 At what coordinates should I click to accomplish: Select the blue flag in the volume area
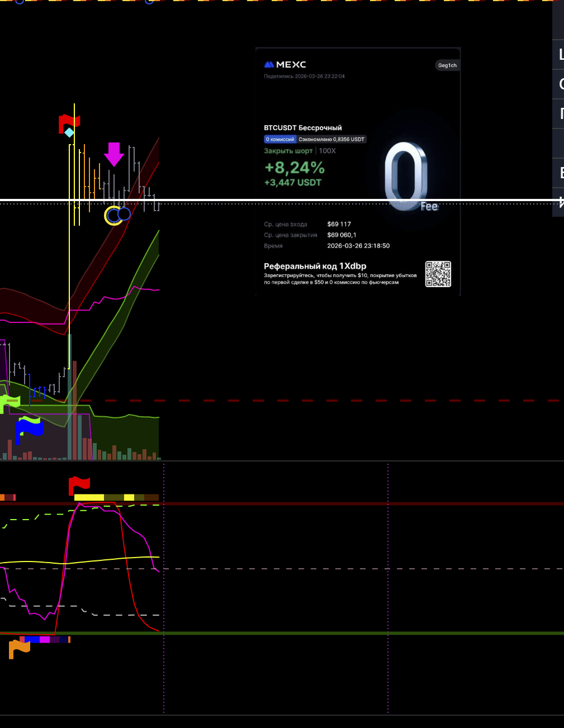[29, 428]
